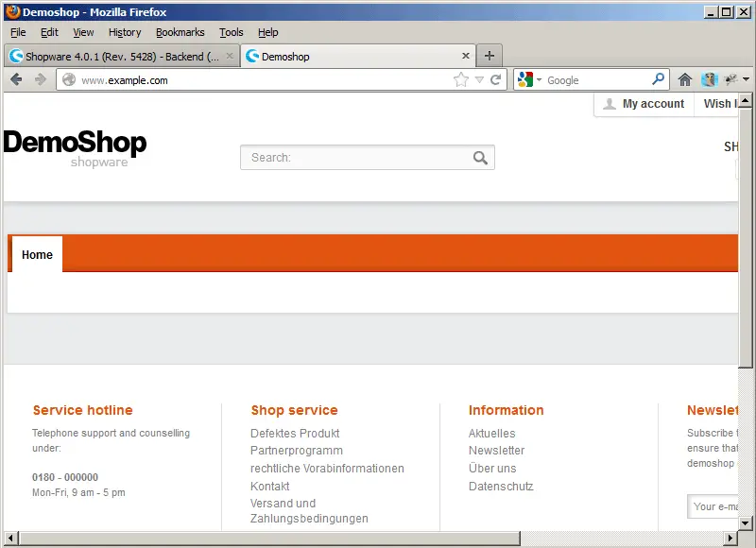Click the magnifier icon in shop search
756x548 pixels.
point(480,158)
